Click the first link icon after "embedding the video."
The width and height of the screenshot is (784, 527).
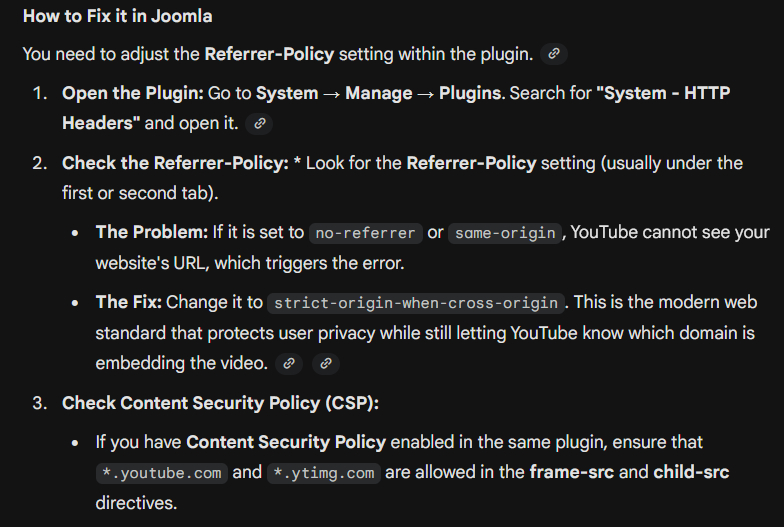289,364
